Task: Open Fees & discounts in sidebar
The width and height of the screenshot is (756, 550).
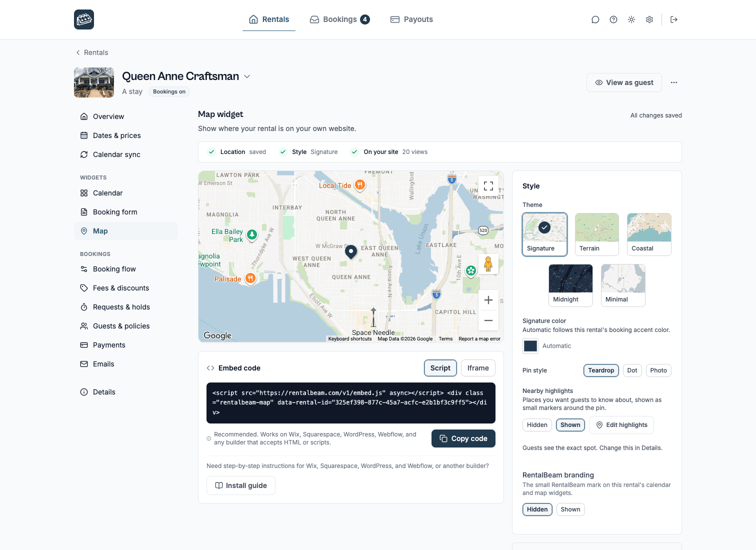Action: tap(126, 288)
